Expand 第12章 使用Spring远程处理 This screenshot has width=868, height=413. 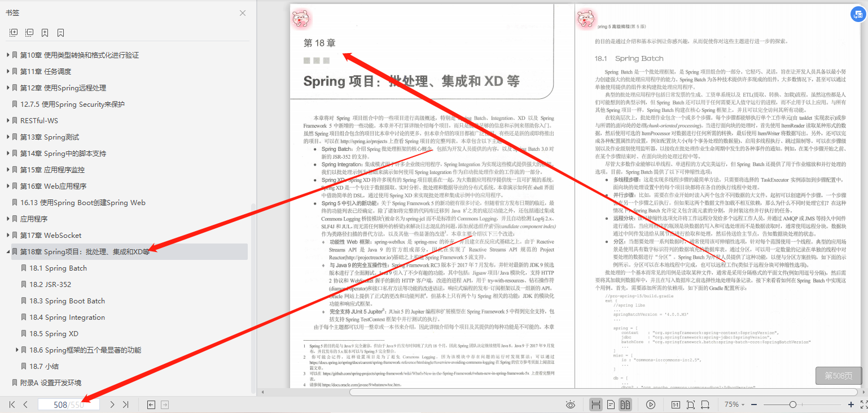8,88
